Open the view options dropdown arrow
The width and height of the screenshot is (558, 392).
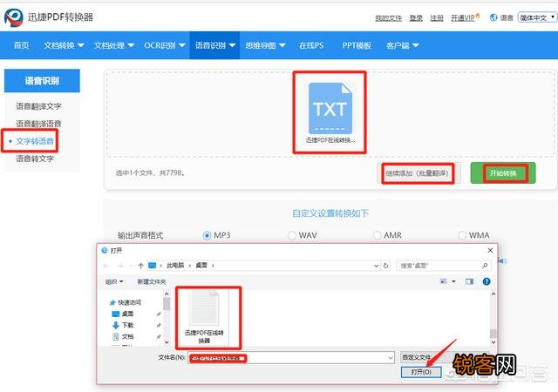[453, 281]
